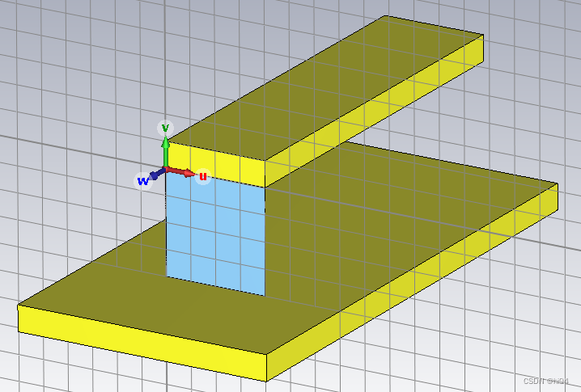Image resolution: width=581 pixels, height=392 pixels.
Task: Select the bright yellow front face of lower slab
Action: (142, 343)
